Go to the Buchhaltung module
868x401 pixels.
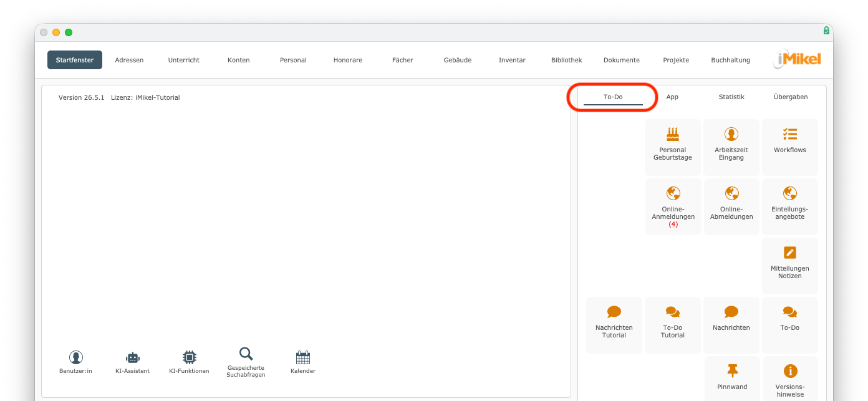click(x=731, y=60)
